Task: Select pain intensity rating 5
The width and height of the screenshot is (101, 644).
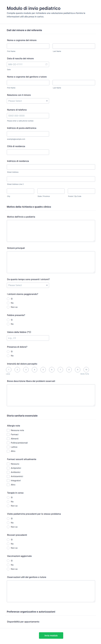Action: [x=43, y=370]
